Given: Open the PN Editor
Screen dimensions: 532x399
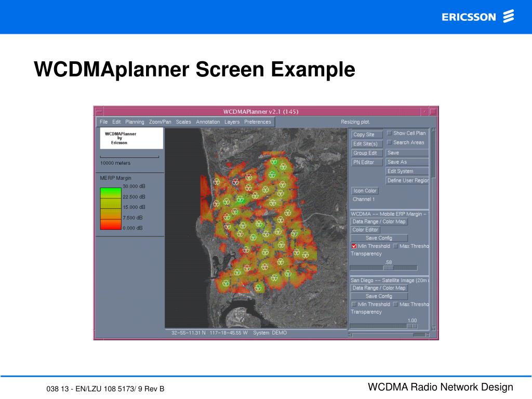Looking at the screenshot, I should click(x=367, y=162).
